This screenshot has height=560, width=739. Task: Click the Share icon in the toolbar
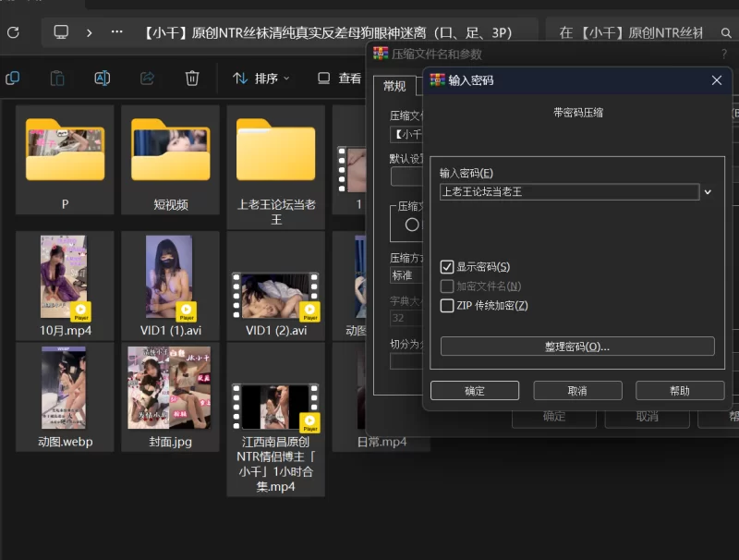coord(147,79)
